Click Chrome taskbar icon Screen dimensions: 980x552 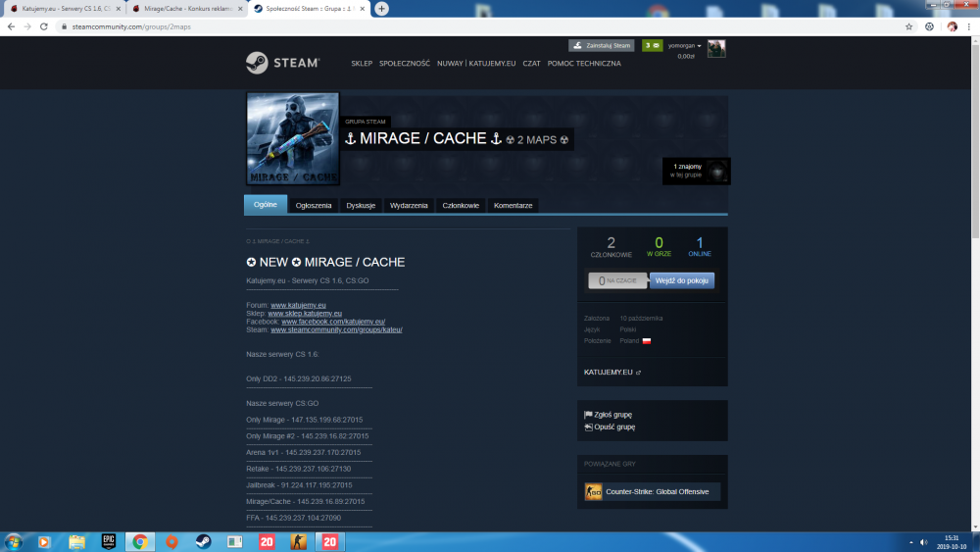coord(140,542)
